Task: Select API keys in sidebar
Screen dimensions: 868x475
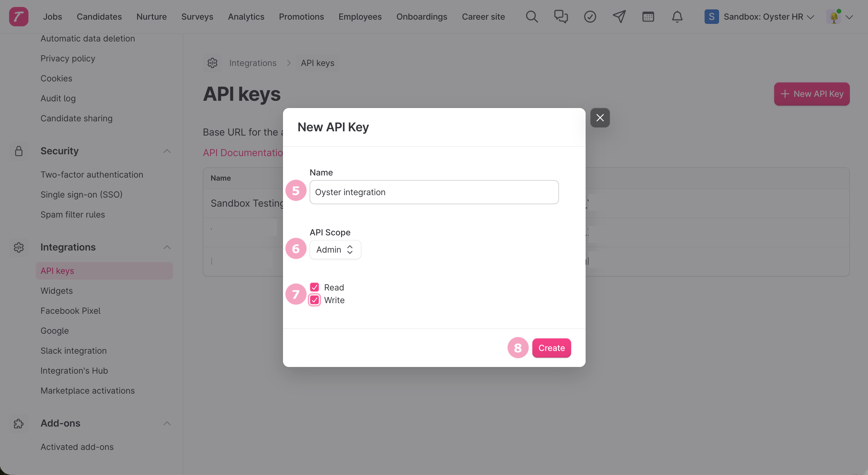Action: coord(104,271)
